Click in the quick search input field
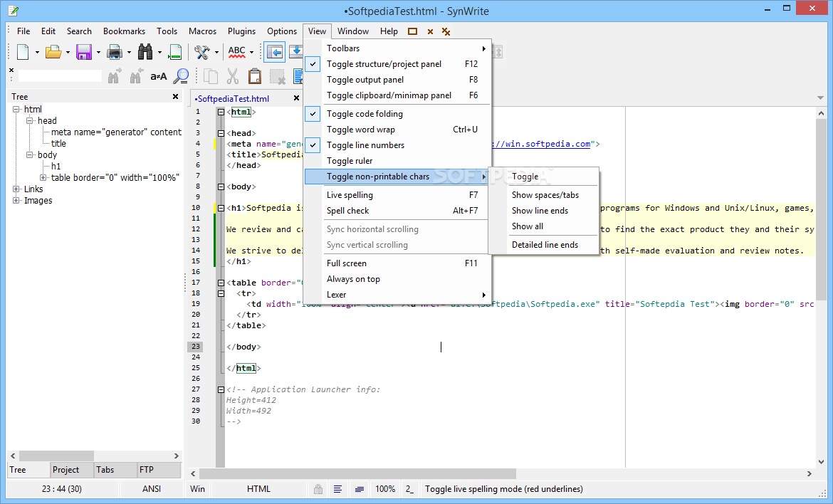Image resolution: width=833 pixels, height=504 pixels. (60, 76)
